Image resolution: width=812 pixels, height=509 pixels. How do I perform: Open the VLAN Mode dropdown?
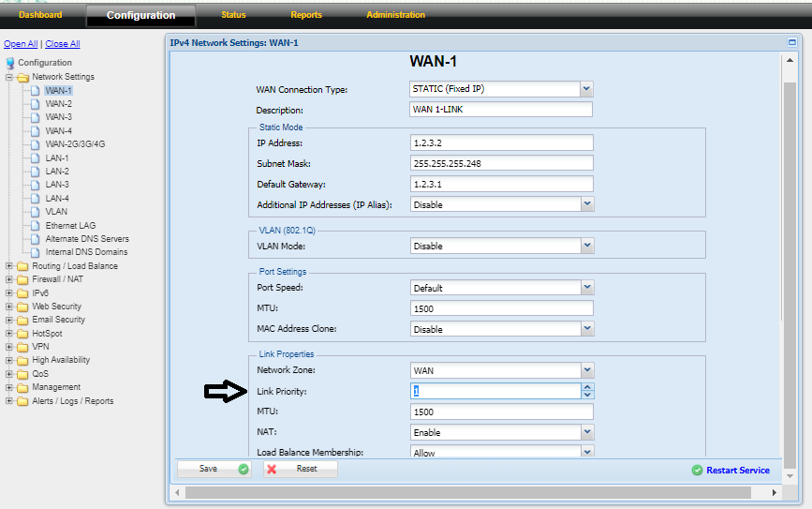click(586, 246)
